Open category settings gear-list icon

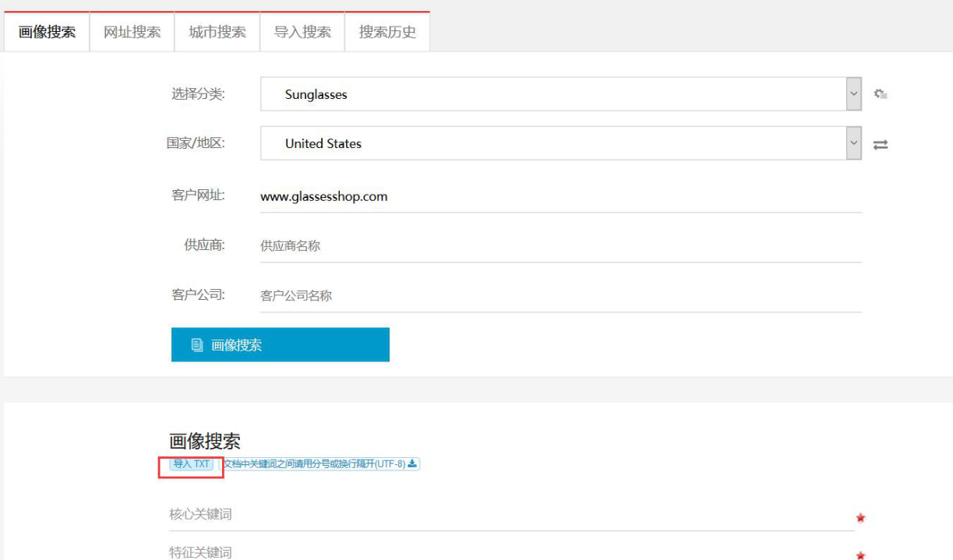(881, 94)
